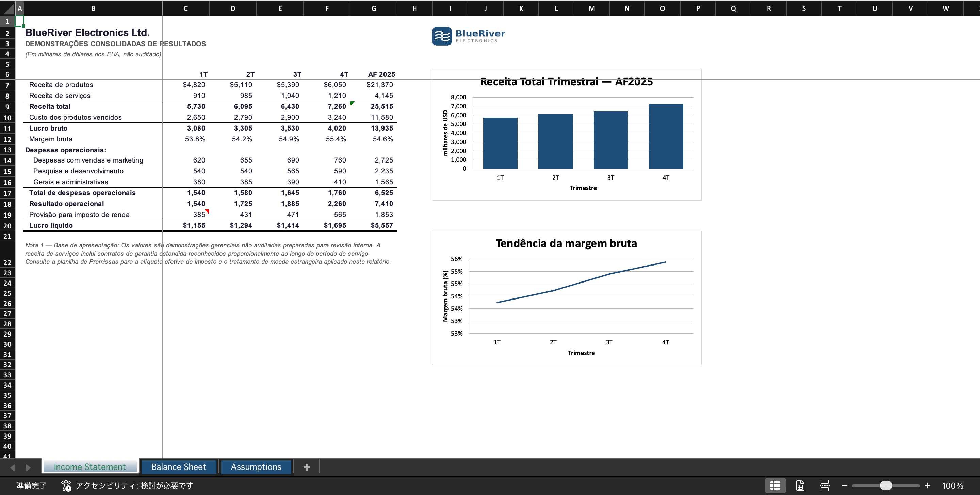Select the 'Margem bruta (%)' axis title
980x495 pixels.
[x=445, y=296]
